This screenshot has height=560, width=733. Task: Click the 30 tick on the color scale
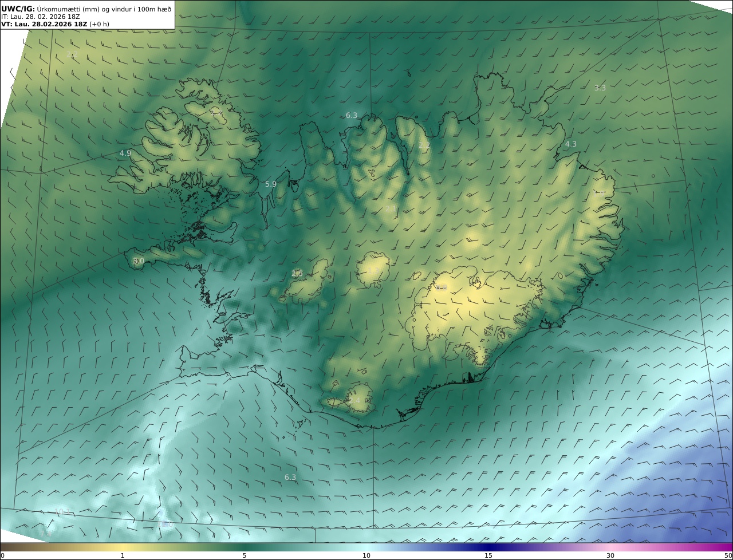click(610, 555)
